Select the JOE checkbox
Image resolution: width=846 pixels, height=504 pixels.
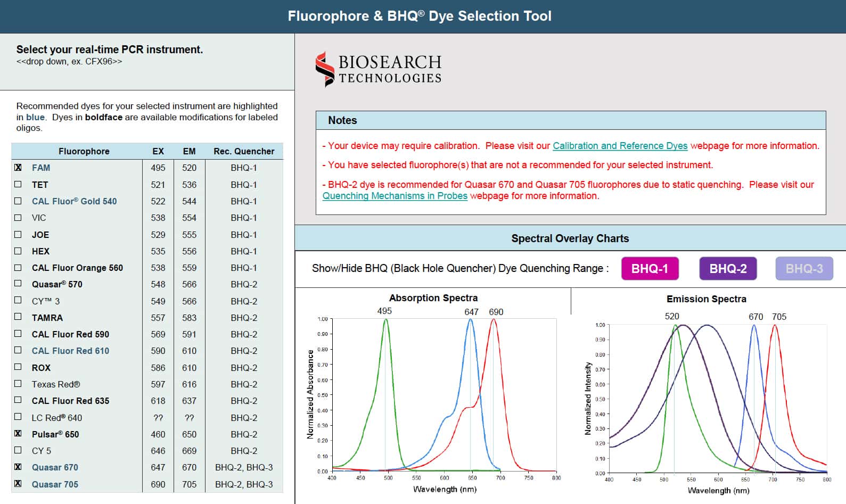click(18, 234)
